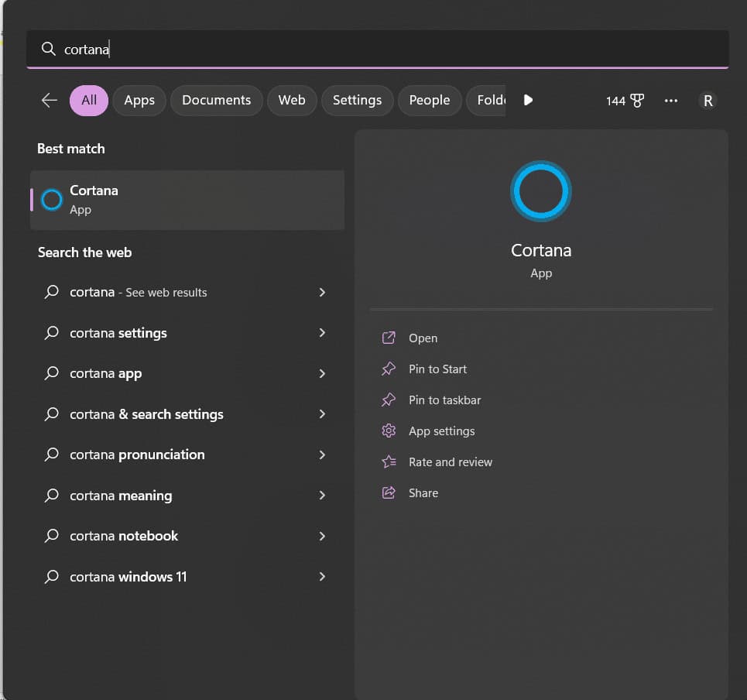Switch to the Folders filter tab
The width and height of the screenshot is (747, 700).
tap(486, 101)
